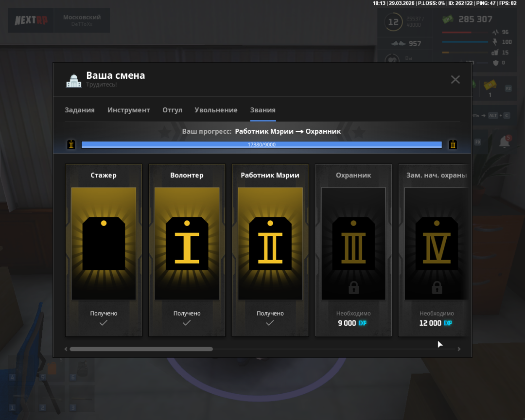Open the Задания tab
525x420 pixels.
80,110
